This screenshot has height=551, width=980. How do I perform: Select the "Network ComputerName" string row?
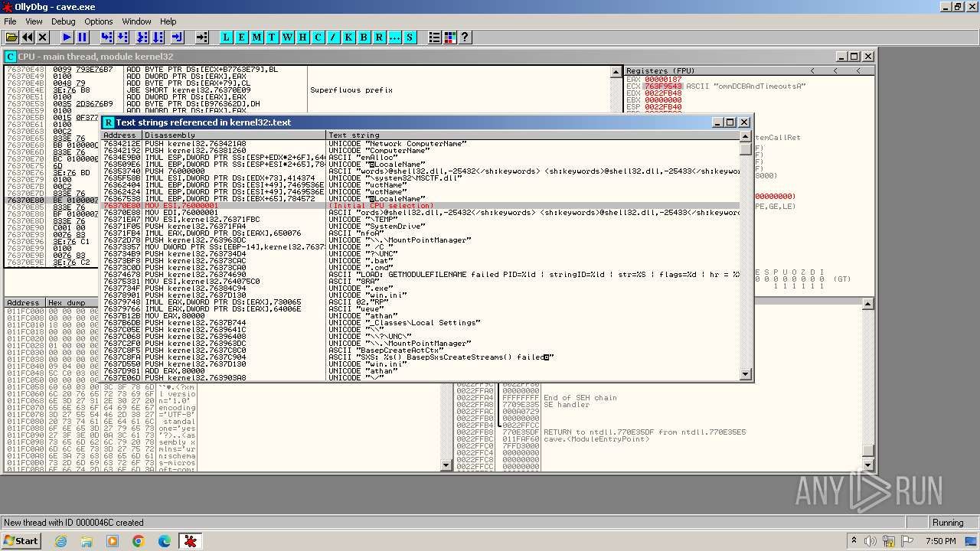tap(421, 144)
